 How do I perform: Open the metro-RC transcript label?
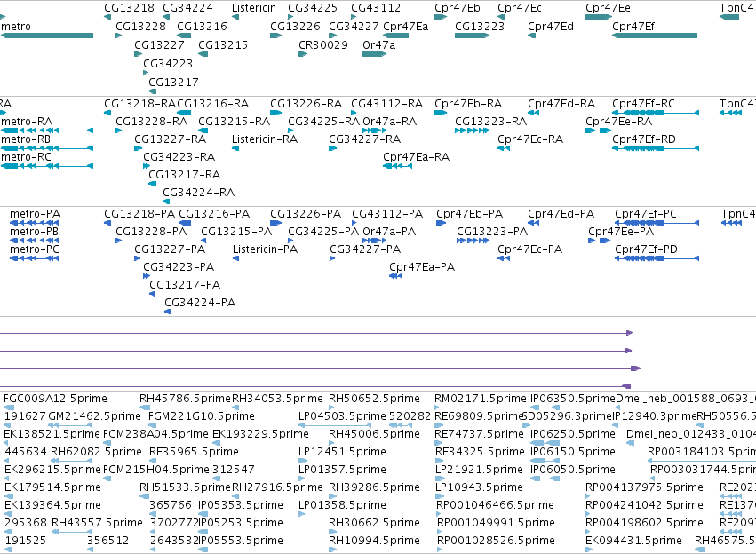pos(26,157)
